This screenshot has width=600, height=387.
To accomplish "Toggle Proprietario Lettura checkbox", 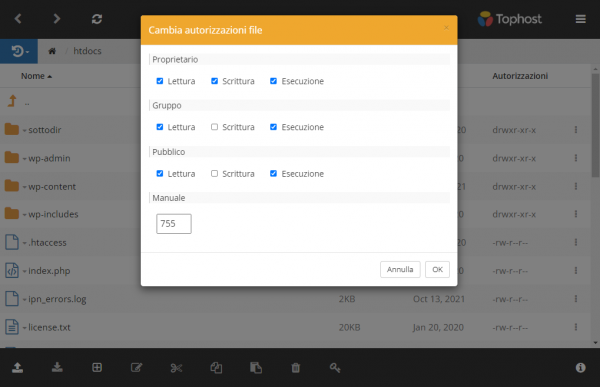I will [160, 81].
